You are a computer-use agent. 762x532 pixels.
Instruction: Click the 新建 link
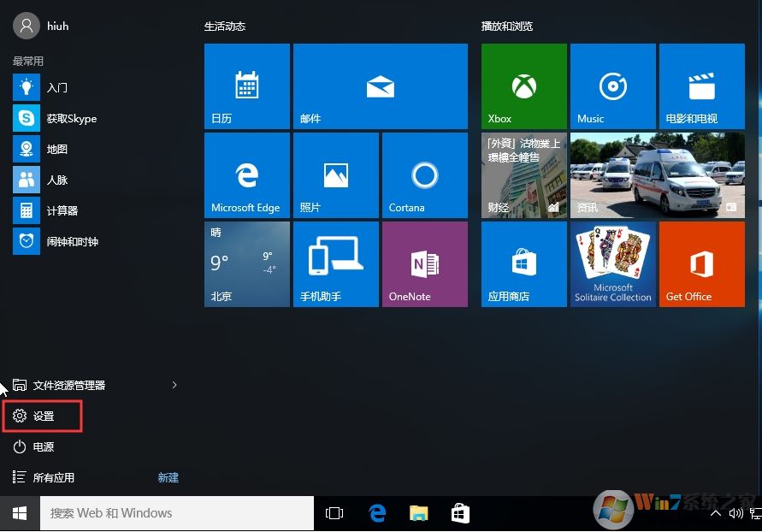[168, 477]
